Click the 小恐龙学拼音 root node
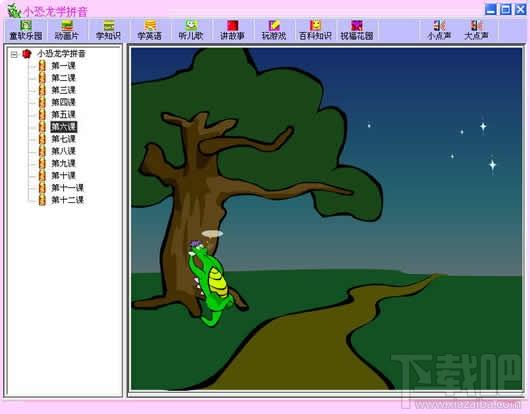 click(61, 53)
